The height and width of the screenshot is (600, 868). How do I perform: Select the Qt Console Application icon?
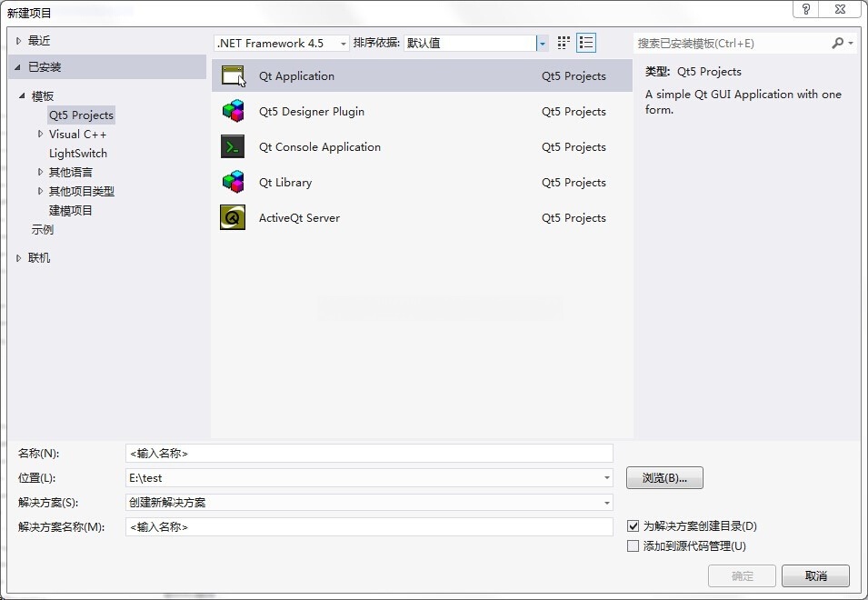[x=233, y=146]
